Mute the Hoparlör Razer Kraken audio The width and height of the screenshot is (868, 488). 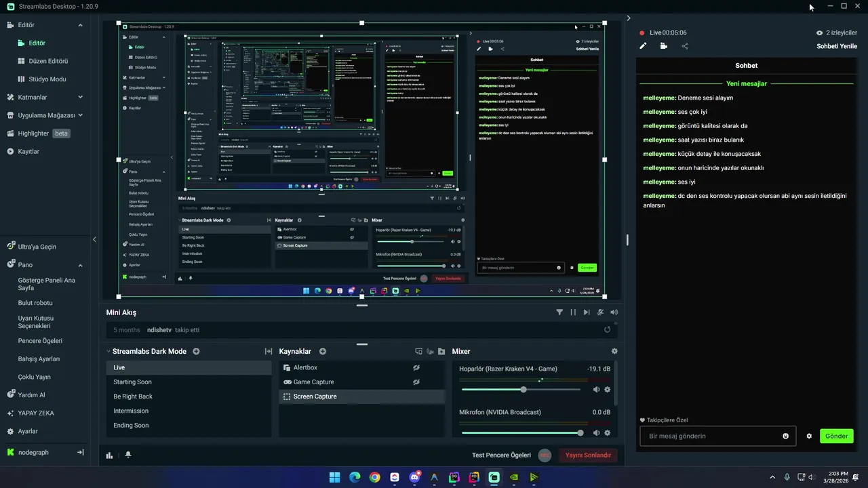[596, 390]
